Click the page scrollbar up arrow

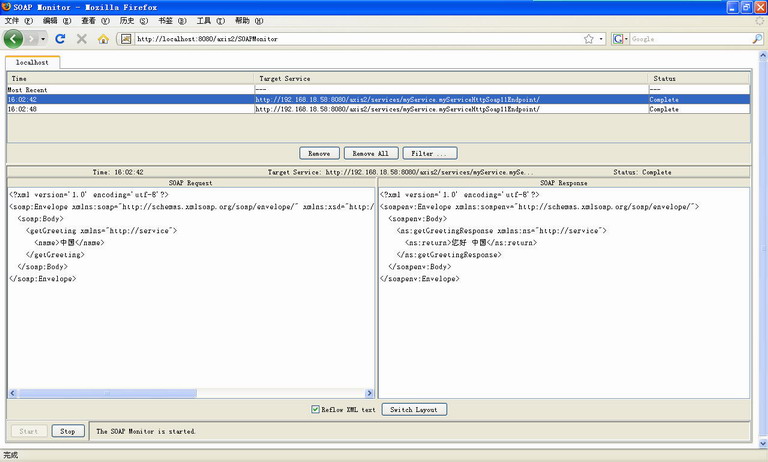763,56
